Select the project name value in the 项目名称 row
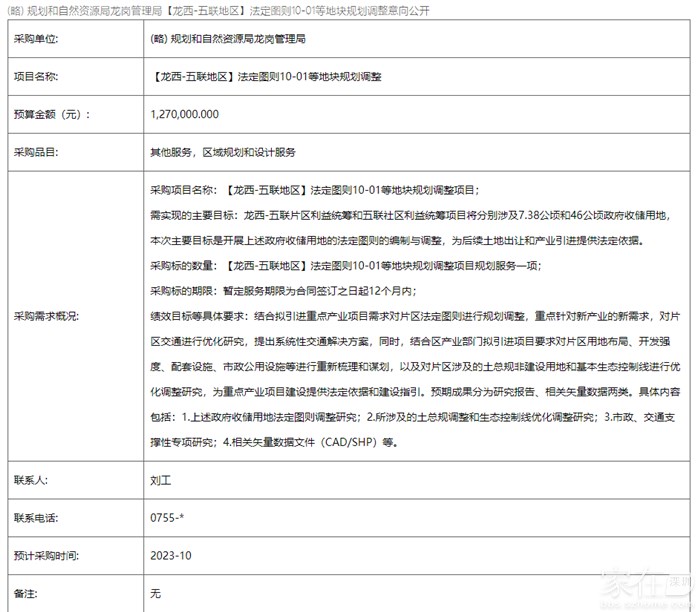The height and width of the screenshot is (612, 700). click(x=274, y=76)
